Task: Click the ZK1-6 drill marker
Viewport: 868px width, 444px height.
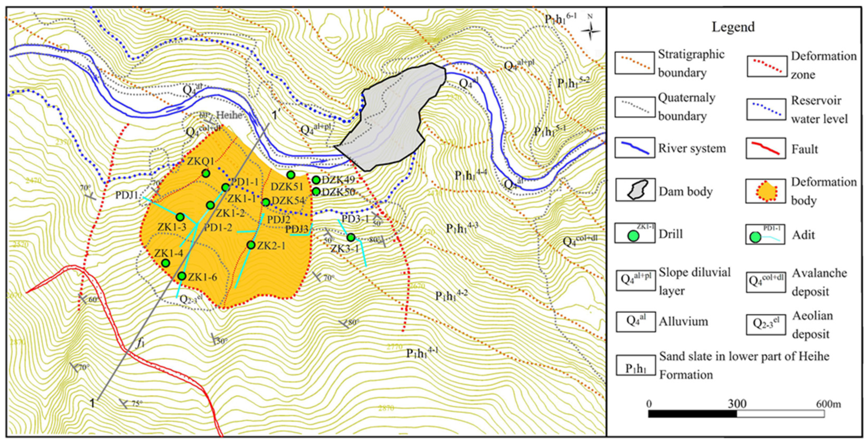Action: [182, 276]
